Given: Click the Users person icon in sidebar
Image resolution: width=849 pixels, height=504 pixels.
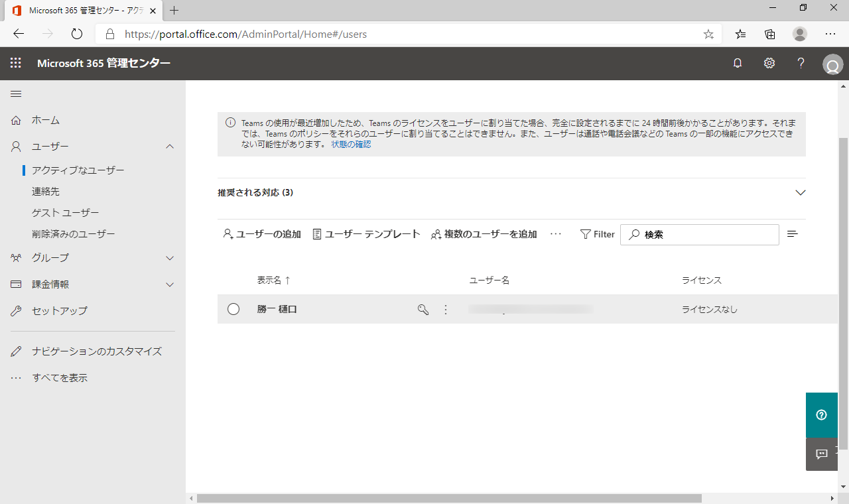Looking at the screenshot, I should coord(17,147).
